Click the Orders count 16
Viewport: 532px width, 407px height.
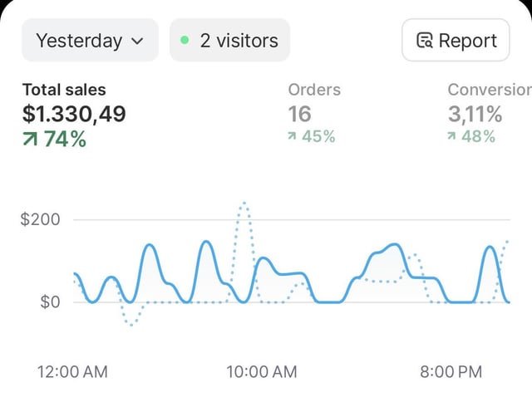coord(299,114)
